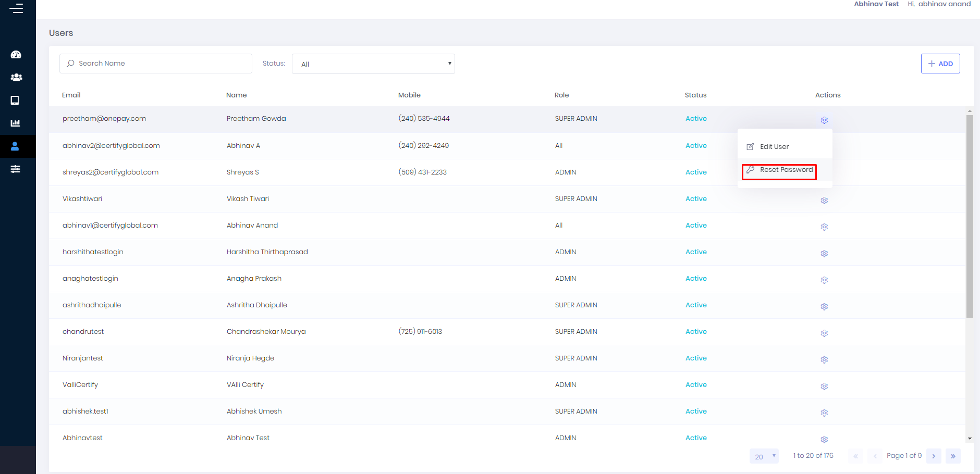
Task: Click gear icon for Preetham Gowda row
Action: click(824, 120)
